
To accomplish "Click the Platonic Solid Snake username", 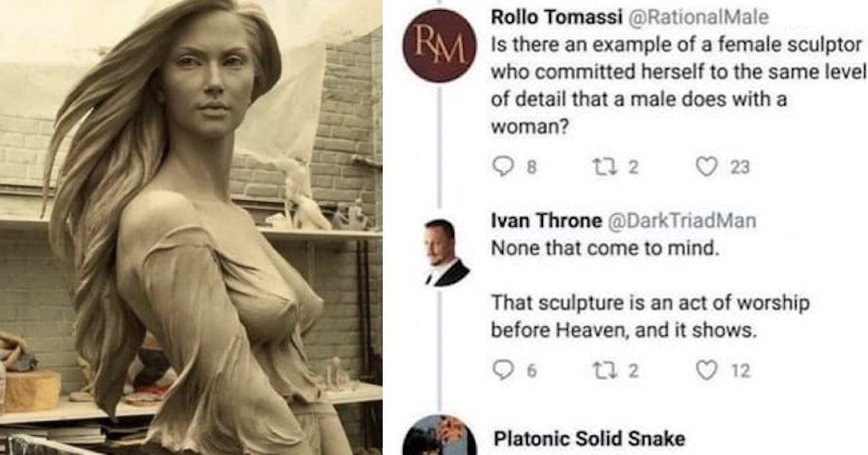I will tap(589, 438).
